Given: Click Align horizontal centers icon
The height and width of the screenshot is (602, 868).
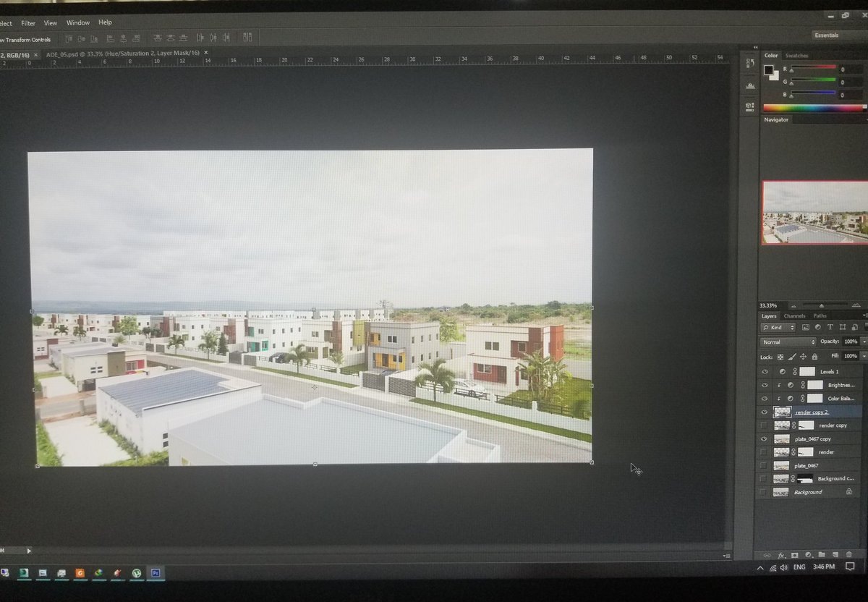Looking at the screenshot, I should coord(123,39).
